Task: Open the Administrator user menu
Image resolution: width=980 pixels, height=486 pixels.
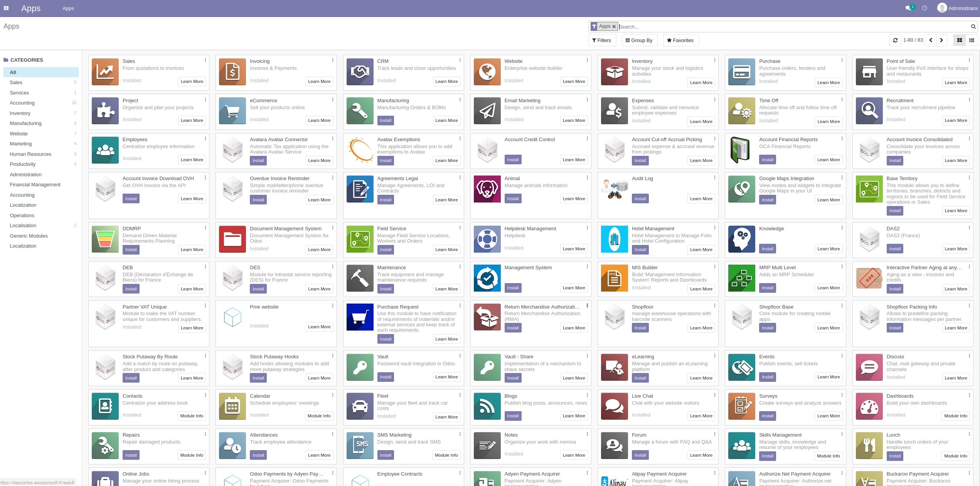Action: coord(957,8)
